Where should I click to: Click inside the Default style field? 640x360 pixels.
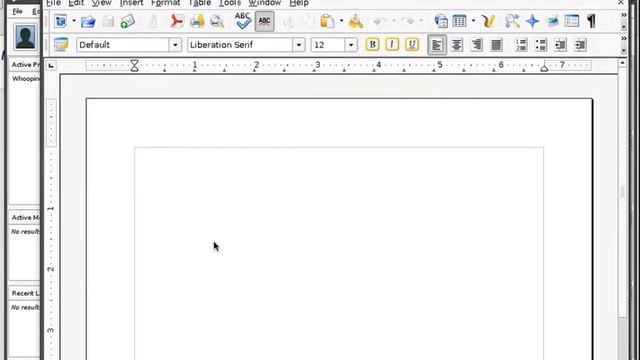point(123,45)
